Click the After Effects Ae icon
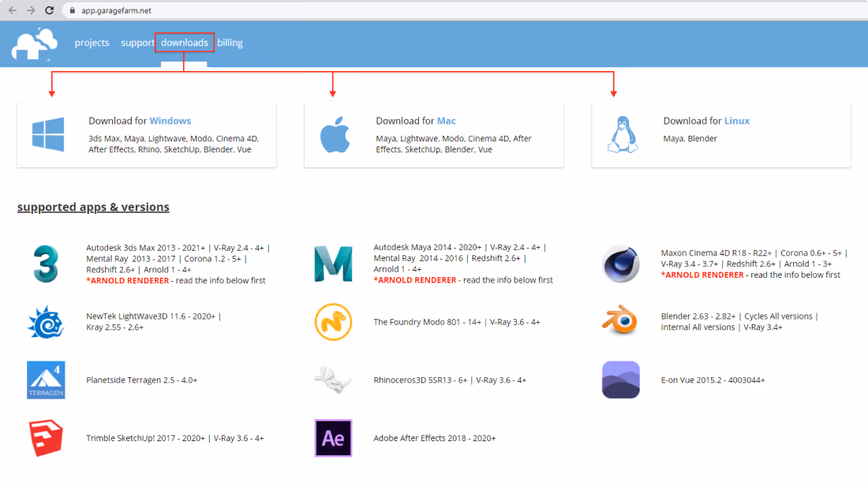Viewport: 868px width, 483px height. (333, 438)
